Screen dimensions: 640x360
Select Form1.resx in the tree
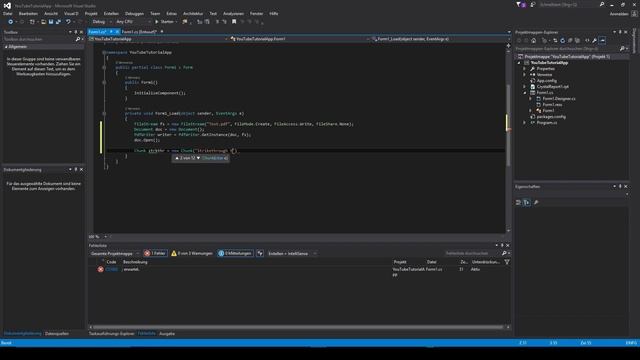pyautogui.click(x=552, y=104)
